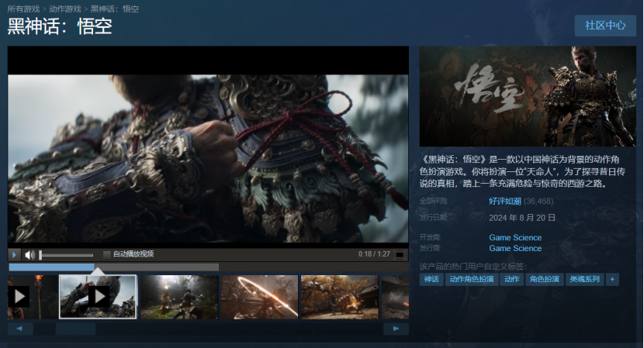The width and height of the screenshot is (644, 348).
Task: Select the second highlighted video thumbnail
Action: click(98, 296)
